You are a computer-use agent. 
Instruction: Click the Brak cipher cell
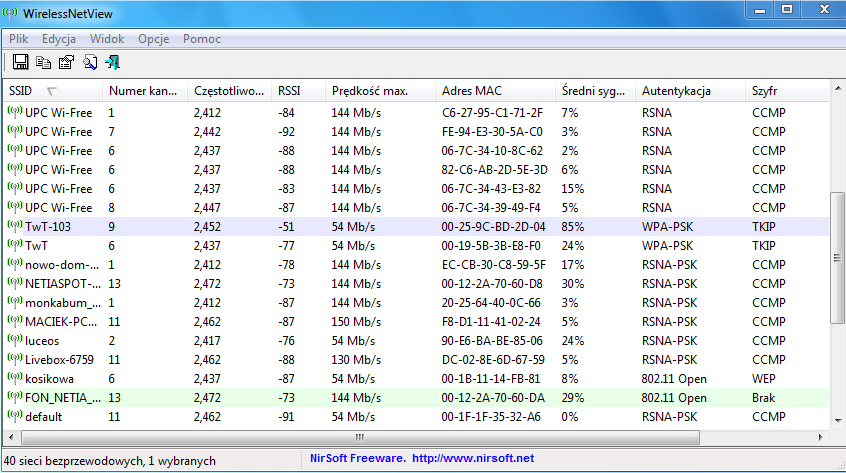pyautogui.click(x=763, y=397)
